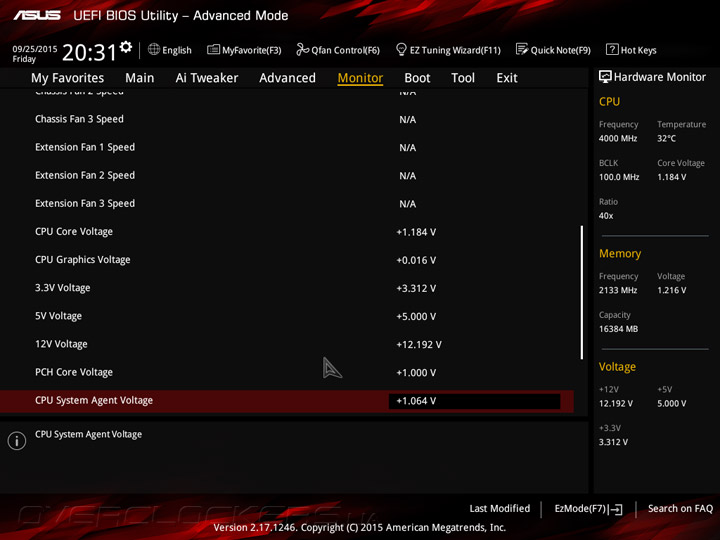Switch to the Main tab

coord(140,78)
